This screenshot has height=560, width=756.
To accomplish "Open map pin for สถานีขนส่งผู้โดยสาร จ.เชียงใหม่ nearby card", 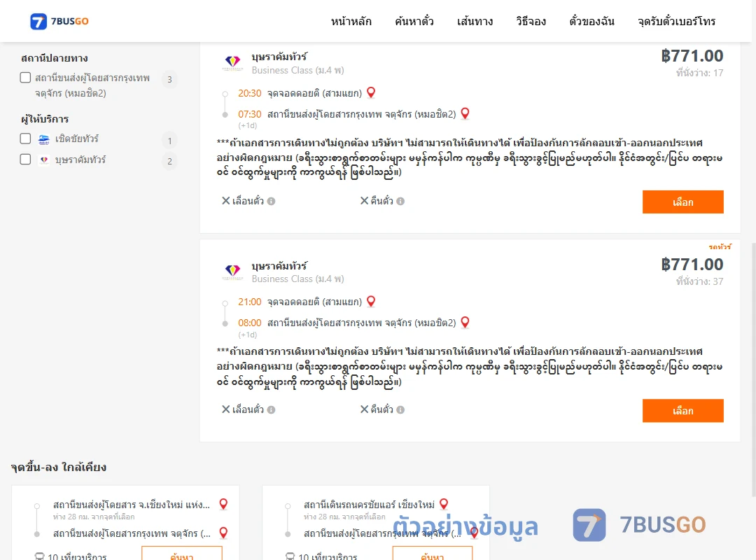I will [x=223, y=504].
